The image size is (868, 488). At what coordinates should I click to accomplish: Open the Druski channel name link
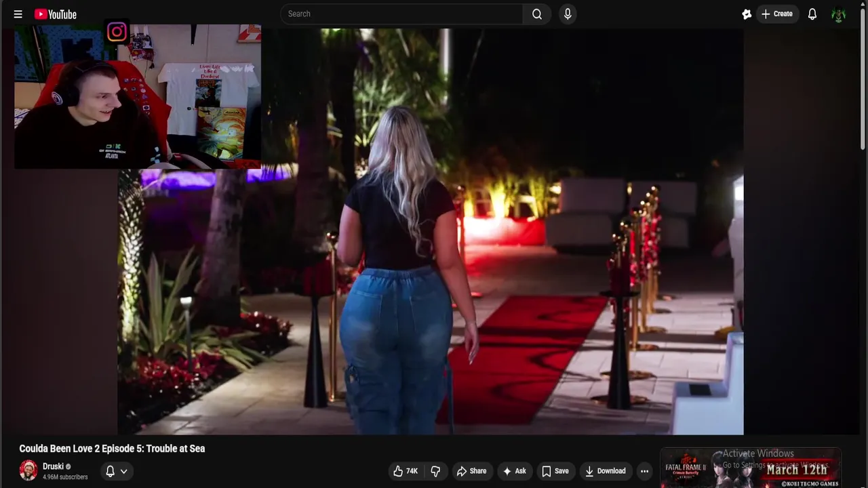53,466
